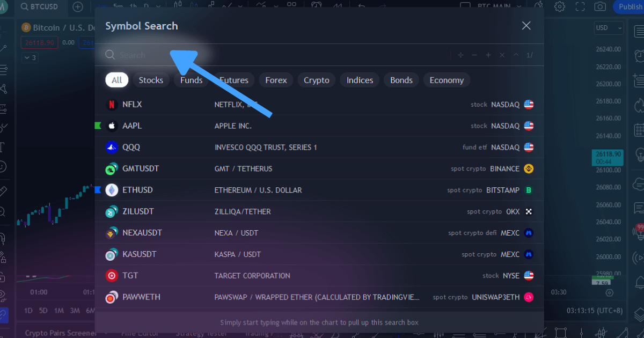Choose PAWWETH from the symbol list
644x338 pixels.
tap(319, 297)
